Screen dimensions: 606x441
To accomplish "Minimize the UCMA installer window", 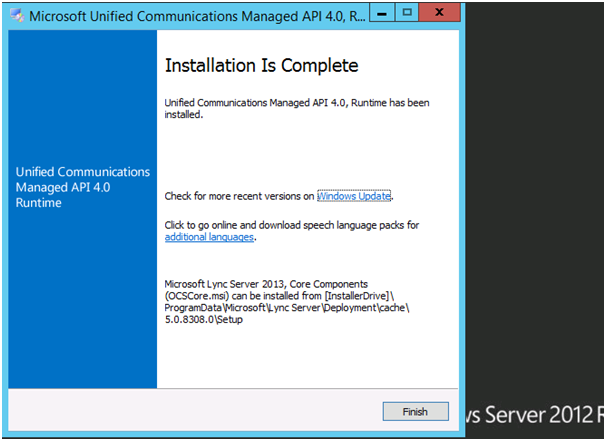I will click(x=382, y=13).
